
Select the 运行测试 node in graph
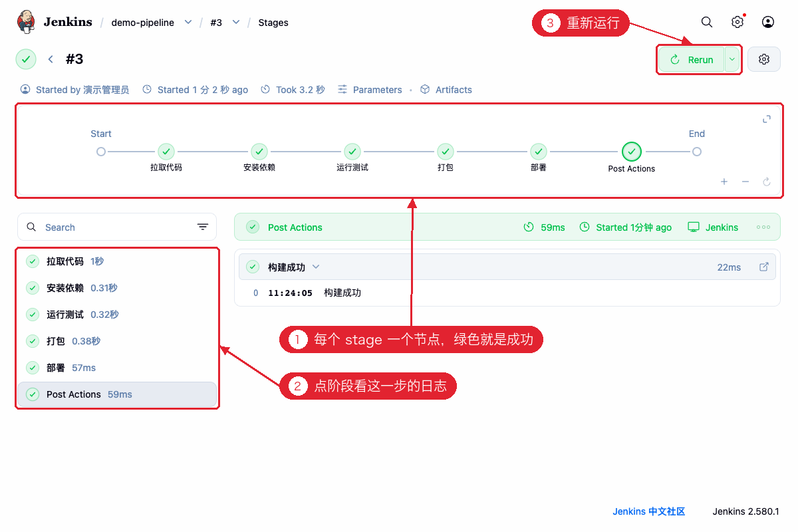(x=352, y=152)
